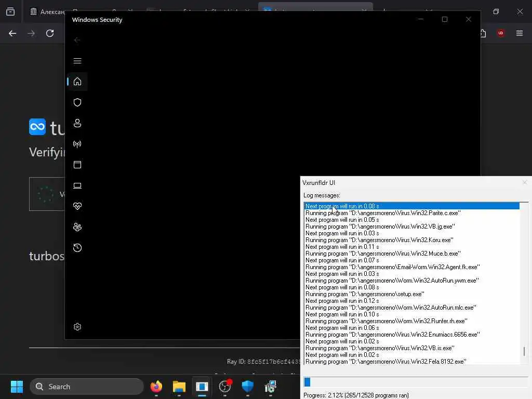Open File Explorer from taskbar
Screen dimensions: 532x399
pyautogui.click(x=179, y=387)
